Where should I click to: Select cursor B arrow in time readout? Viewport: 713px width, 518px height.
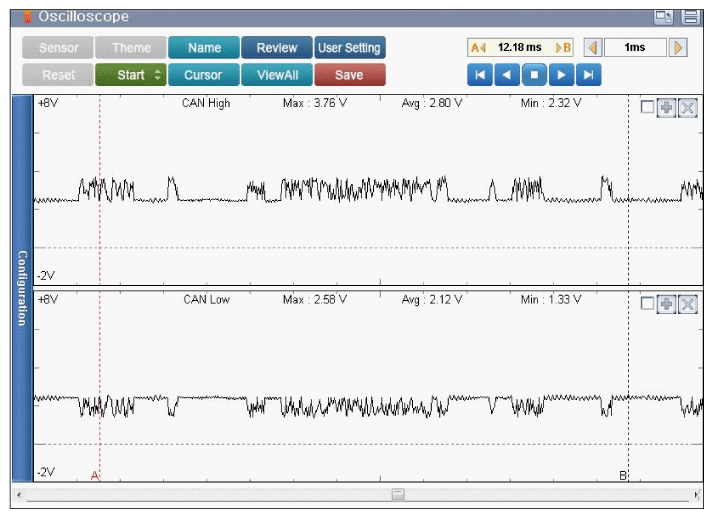pos(563,48)
